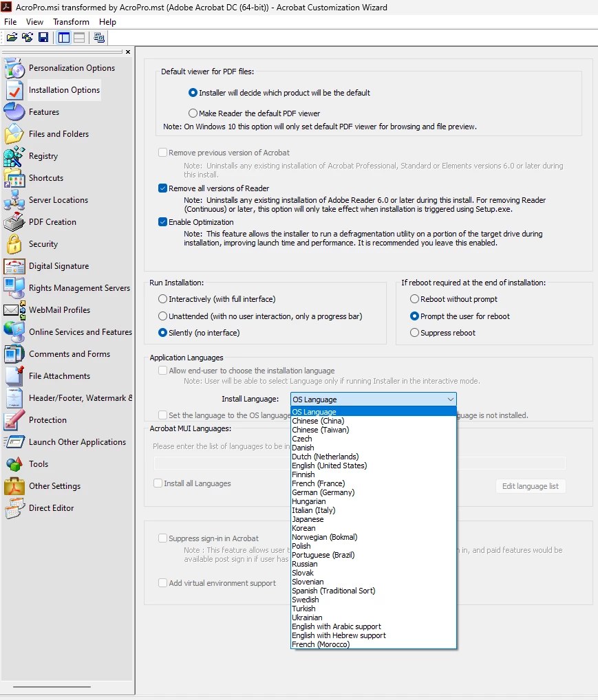
Task: Choose English with Arabic support
Action: [x=374, y=626]
